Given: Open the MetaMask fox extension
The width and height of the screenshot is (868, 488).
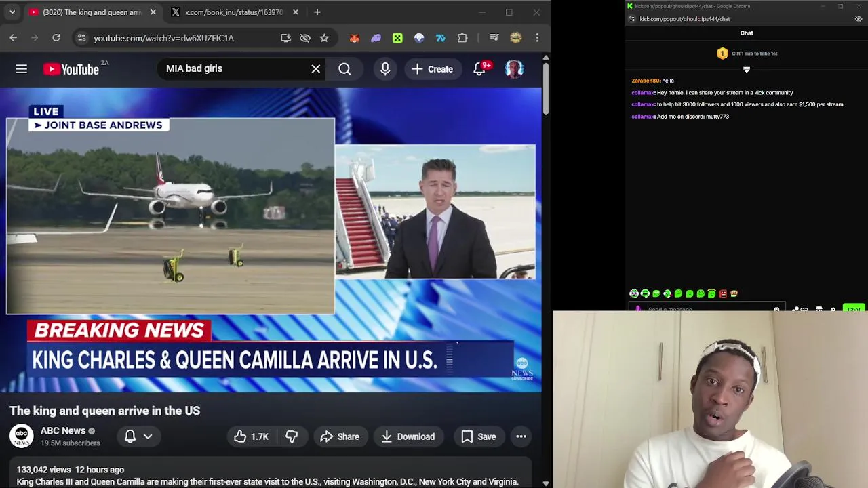Looking at the screenshot, I should (x=354, y=38).
